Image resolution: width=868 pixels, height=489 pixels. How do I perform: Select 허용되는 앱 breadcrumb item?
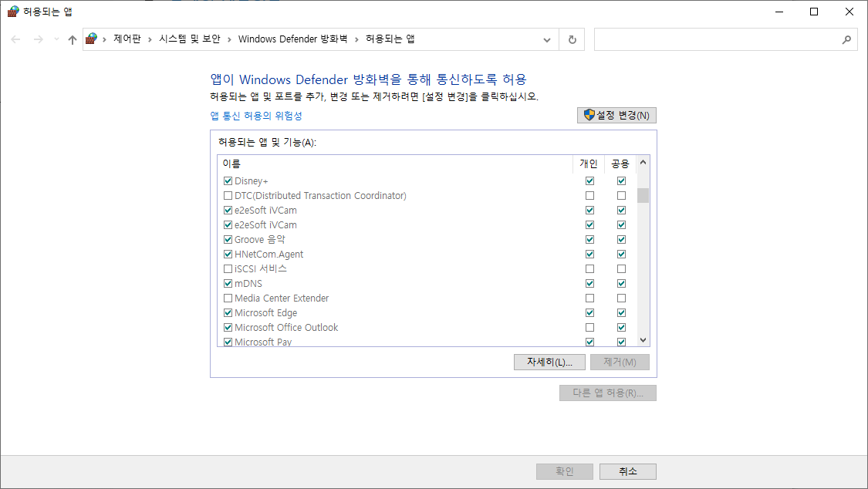click(390, 39)
